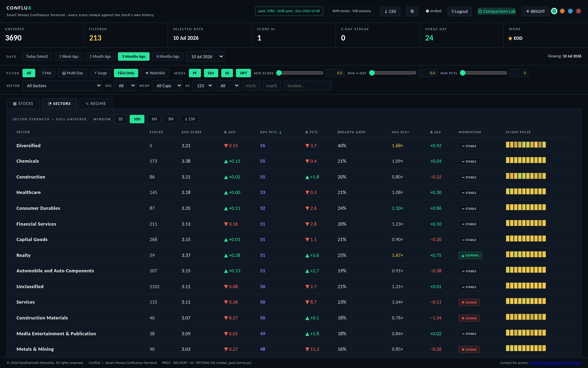Open the settings gear button
Viewport: 588px width, 368px height.
(x=412, y=11)
